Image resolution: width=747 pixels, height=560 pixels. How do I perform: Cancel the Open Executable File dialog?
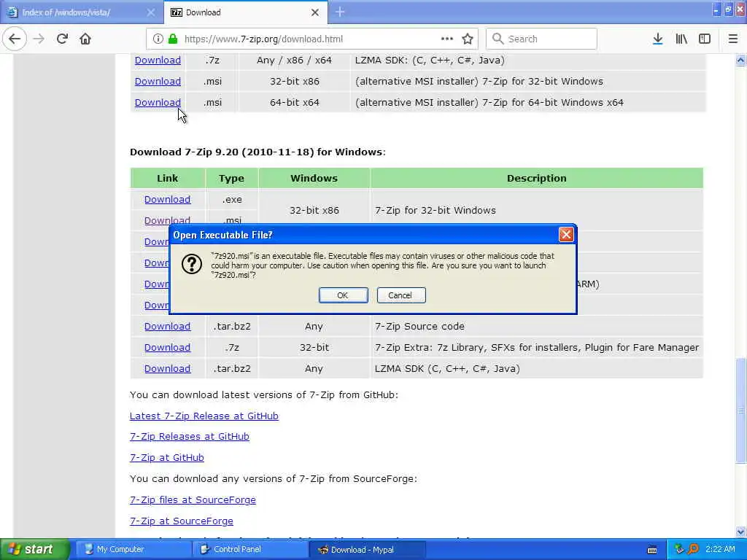[401, 295]
